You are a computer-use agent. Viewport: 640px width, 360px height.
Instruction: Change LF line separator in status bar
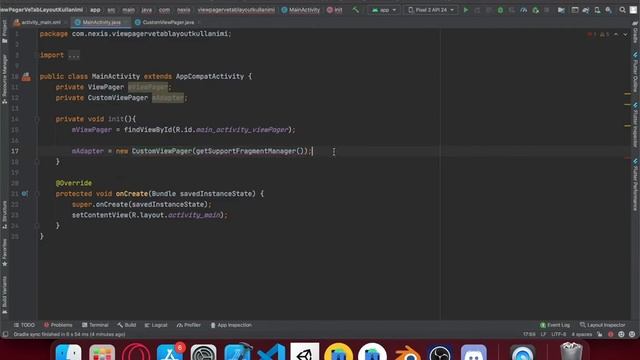coord(543,334)
